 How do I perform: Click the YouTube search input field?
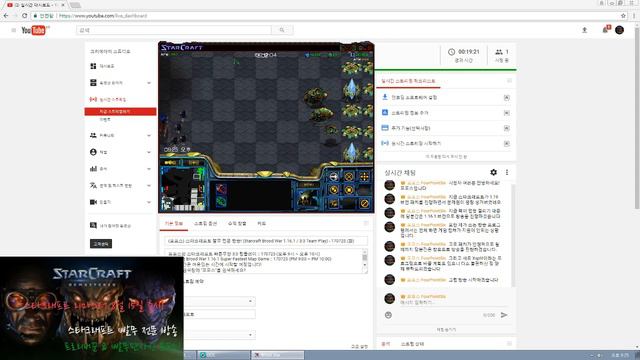(174, 30)
